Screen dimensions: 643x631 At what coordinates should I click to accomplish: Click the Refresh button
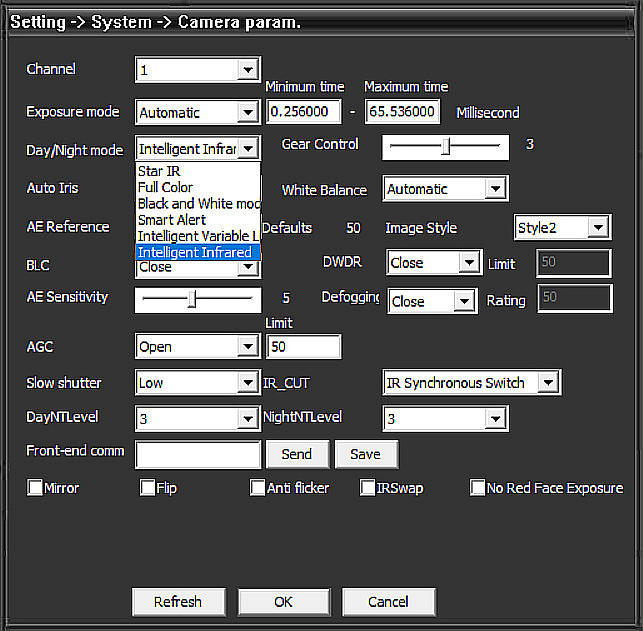[x=178, y=602]
